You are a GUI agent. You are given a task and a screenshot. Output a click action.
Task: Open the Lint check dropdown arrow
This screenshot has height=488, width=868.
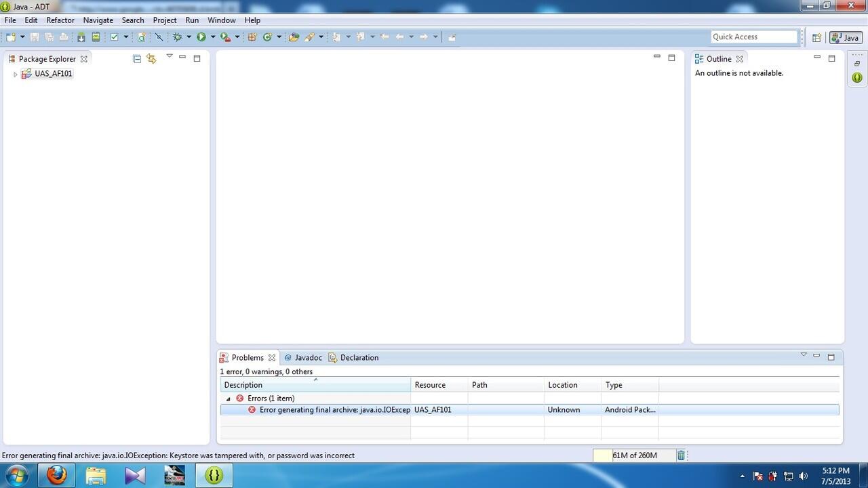(125, 37)
